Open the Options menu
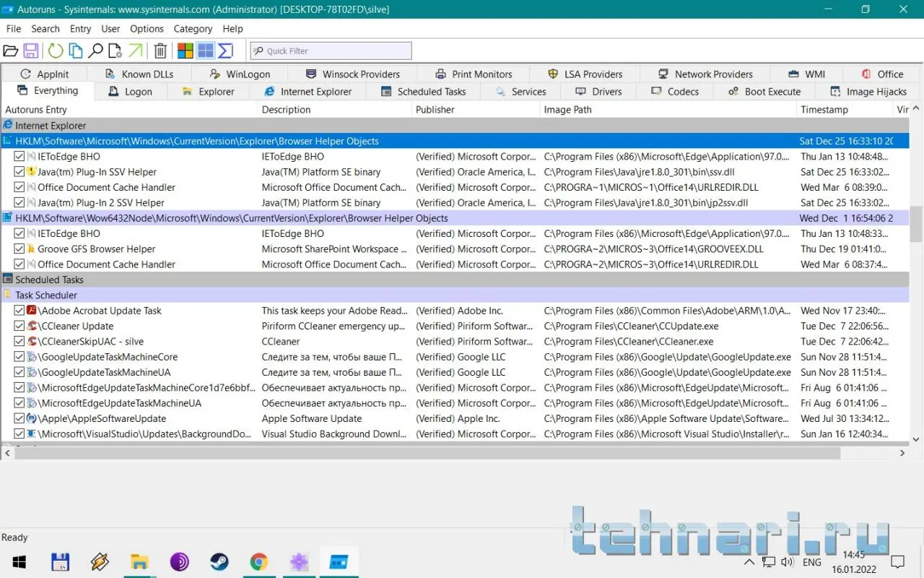Image resolution: width=924 pixels, height=578 pixels. pos(147,29)
